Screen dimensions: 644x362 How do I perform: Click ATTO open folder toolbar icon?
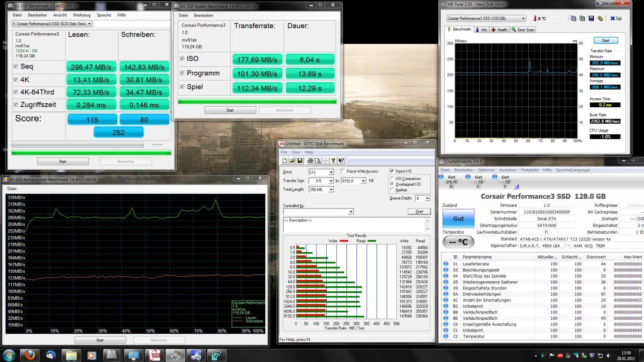coord(292,161)
